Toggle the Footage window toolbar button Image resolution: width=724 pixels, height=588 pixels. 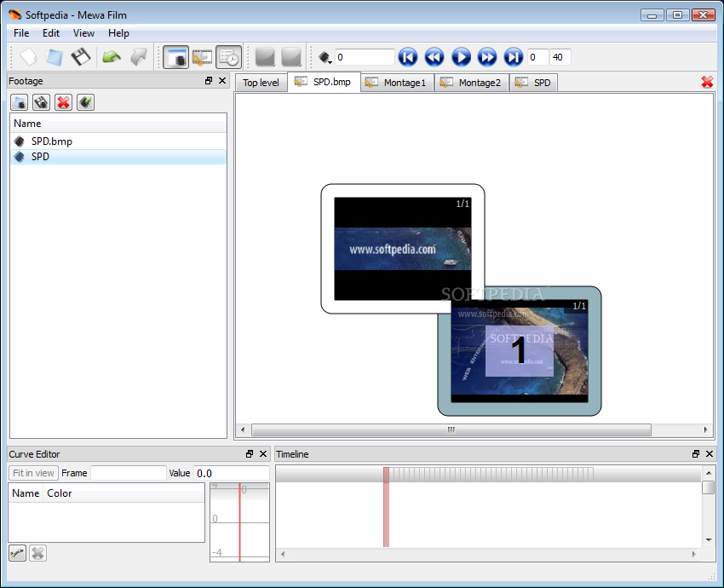pyautogui.click(x=176, y=57)
